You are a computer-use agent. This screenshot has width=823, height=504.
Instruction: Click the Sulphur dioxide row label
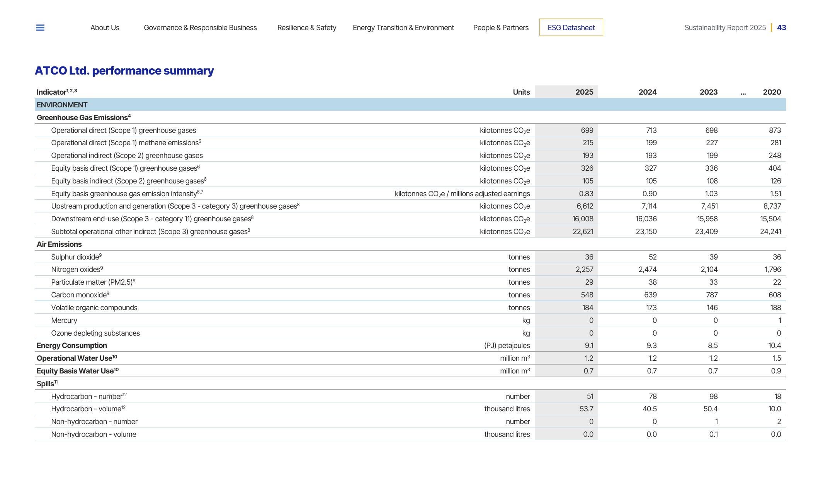click(77, 257)
